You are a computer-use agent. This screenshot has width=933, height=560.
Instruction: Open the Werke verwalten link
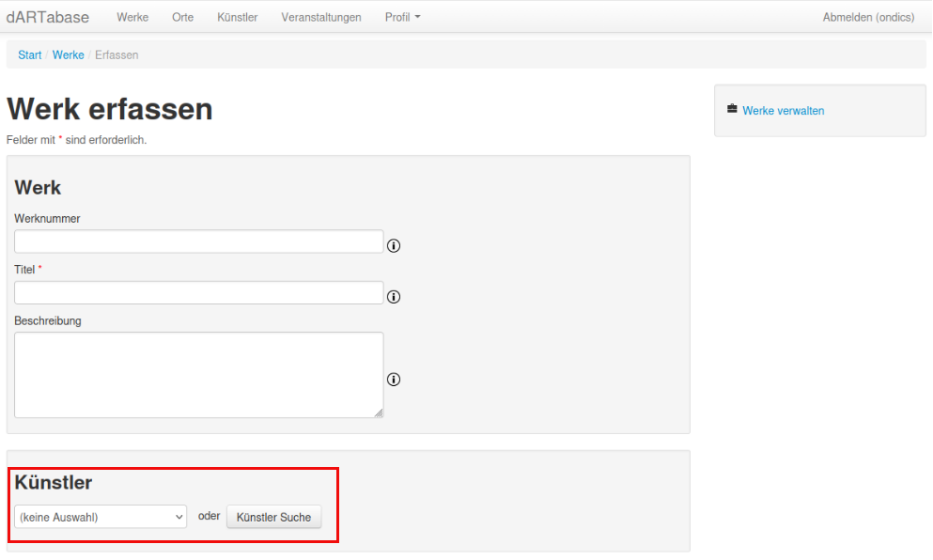coord(783,111)
